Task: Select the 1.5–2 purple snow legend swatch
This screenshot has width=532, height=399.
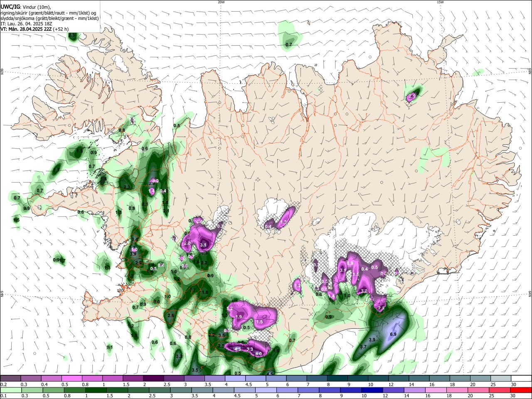Action: [133, 378]
